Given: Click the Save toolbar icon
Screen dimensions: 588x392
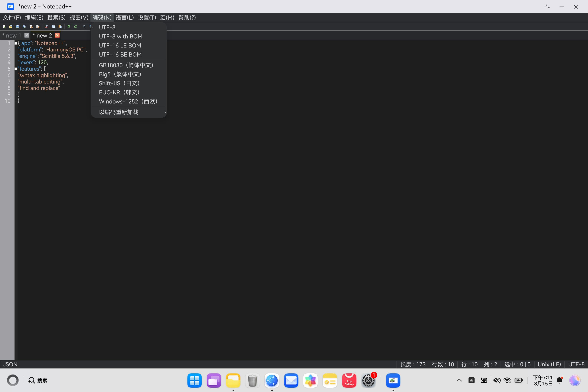Looking at the screenshot, I should (18, 26).
